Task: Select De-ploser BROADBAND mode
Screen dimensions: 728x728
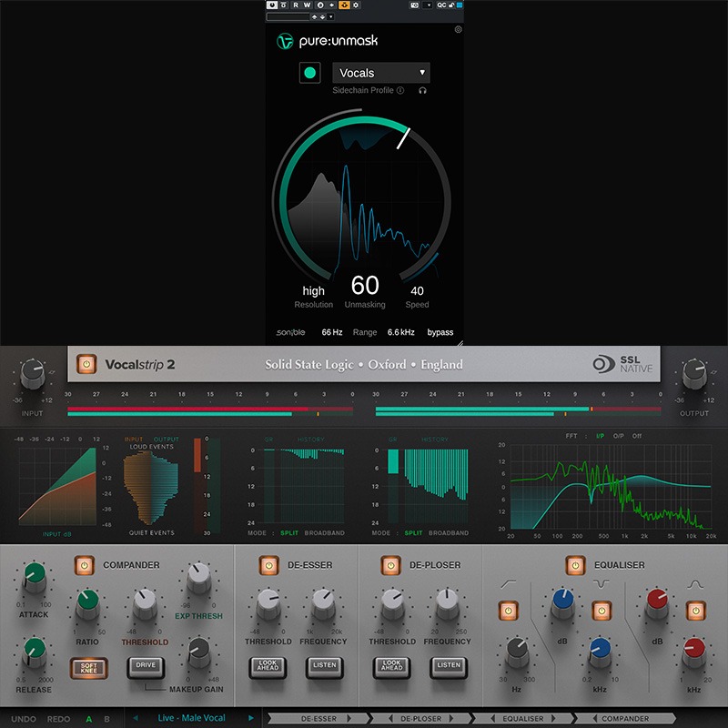Action: click(x=449, y=533)
